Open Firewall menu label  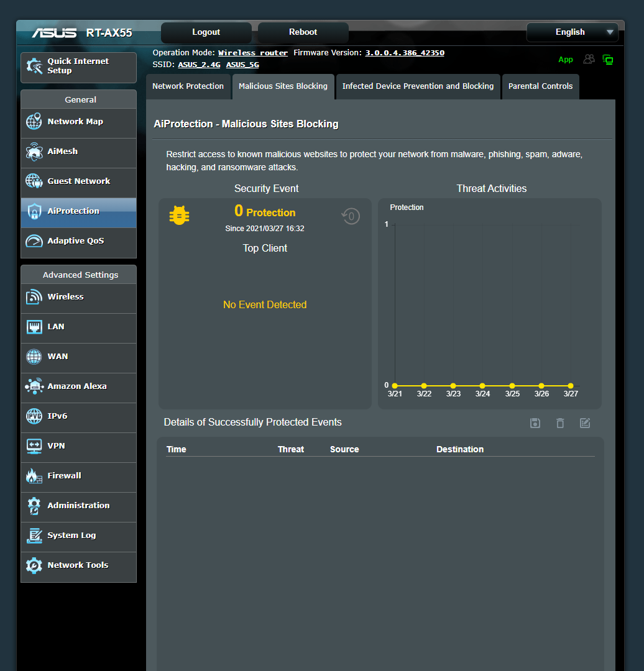64,476
